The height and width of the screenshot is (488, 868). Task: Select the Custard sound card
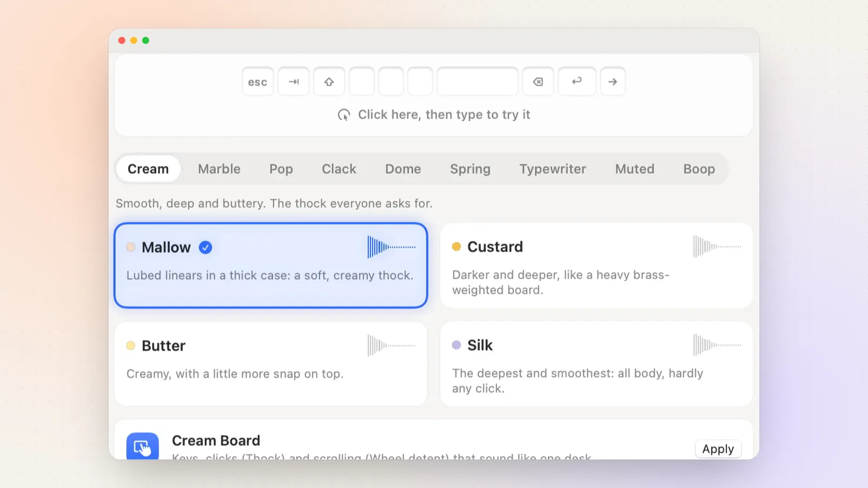(x=596, y=265)
